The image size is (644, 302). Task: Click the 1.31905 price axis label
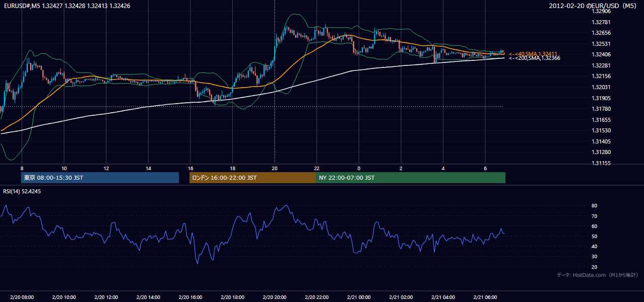point(601,98)
